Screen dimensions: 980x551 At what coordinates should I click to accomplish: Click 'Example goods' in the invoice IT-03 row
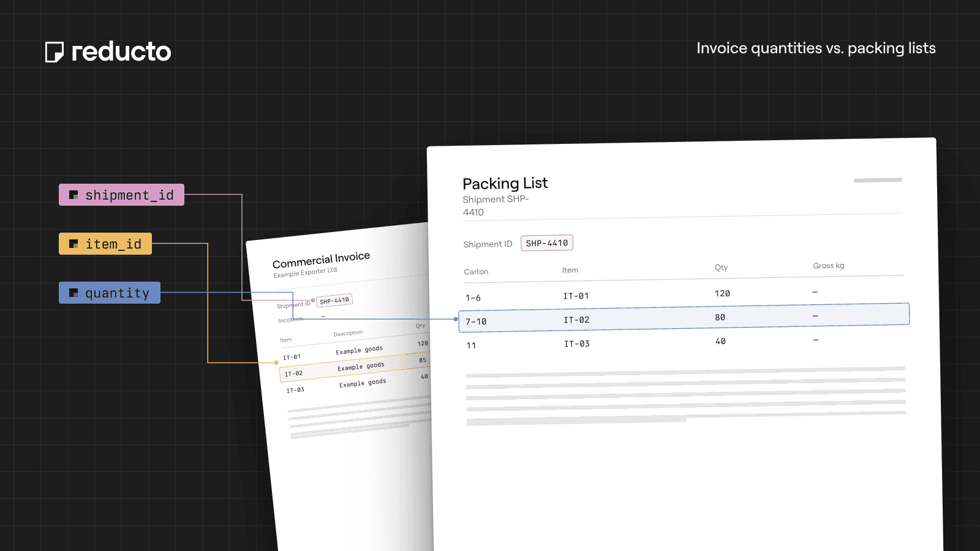point(363,383)
